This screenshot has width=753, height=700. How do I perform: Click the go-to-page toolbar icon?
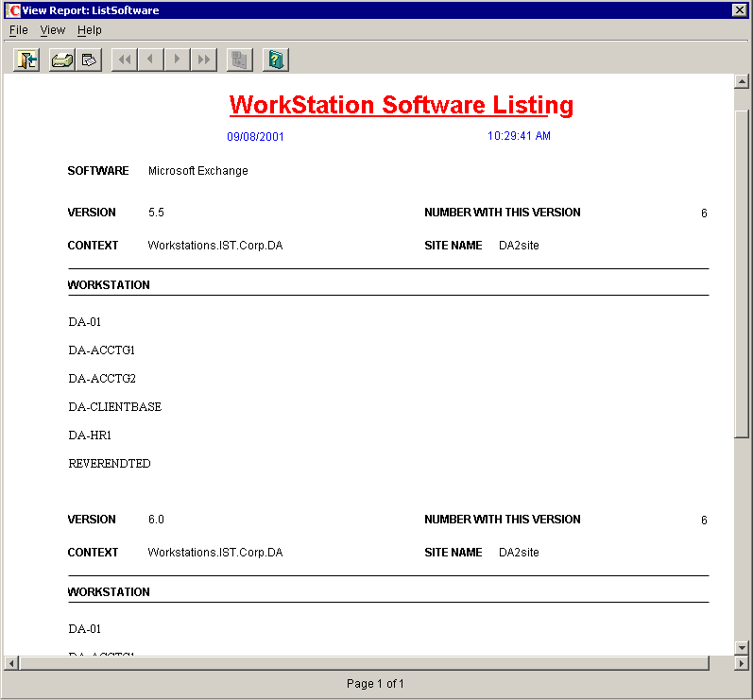(240, 60)
